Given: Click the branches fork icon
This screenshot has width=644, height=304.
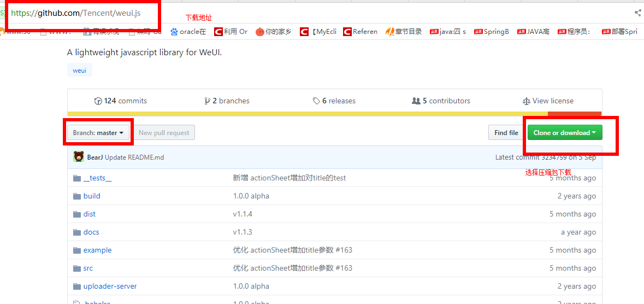Looking at the screenshot, I should click(208, 101).
